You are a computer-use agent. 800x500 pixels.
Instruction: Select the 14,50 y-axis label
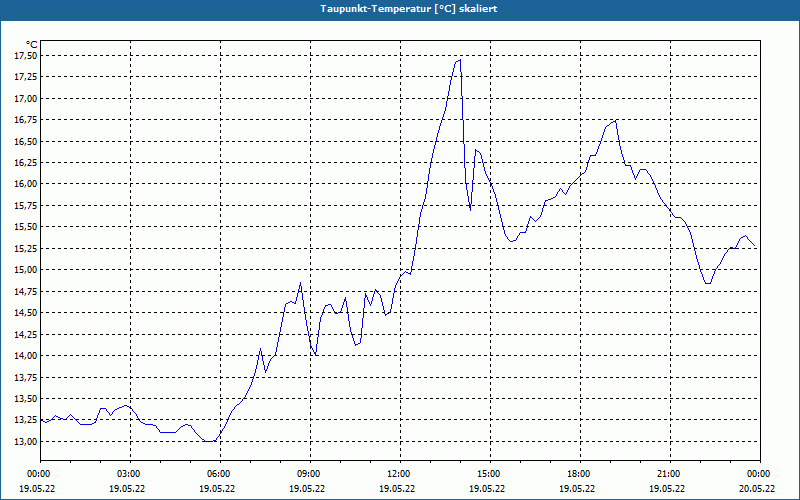(x=27, y=313)
